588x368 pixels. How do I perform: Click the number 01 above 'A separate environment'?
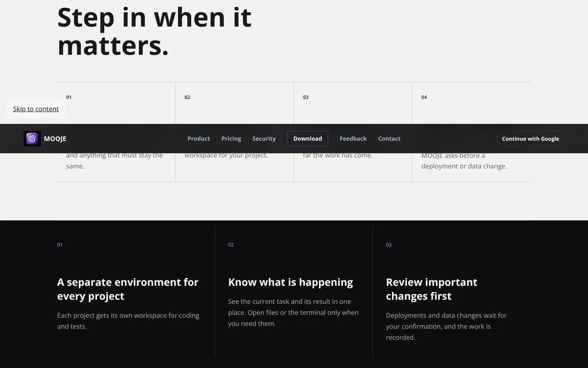pos(60,245)
